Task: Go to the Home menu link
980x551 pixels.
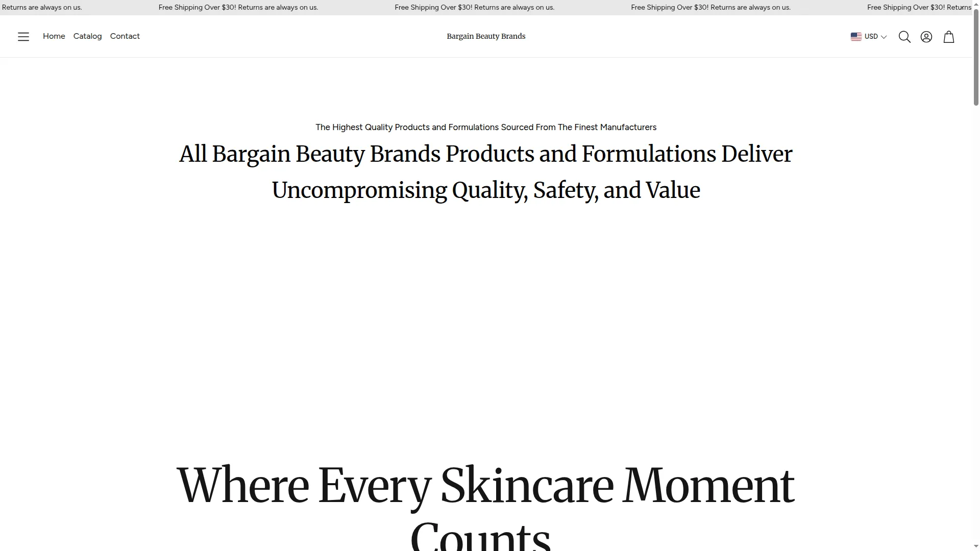Action: tap(54, 36)
